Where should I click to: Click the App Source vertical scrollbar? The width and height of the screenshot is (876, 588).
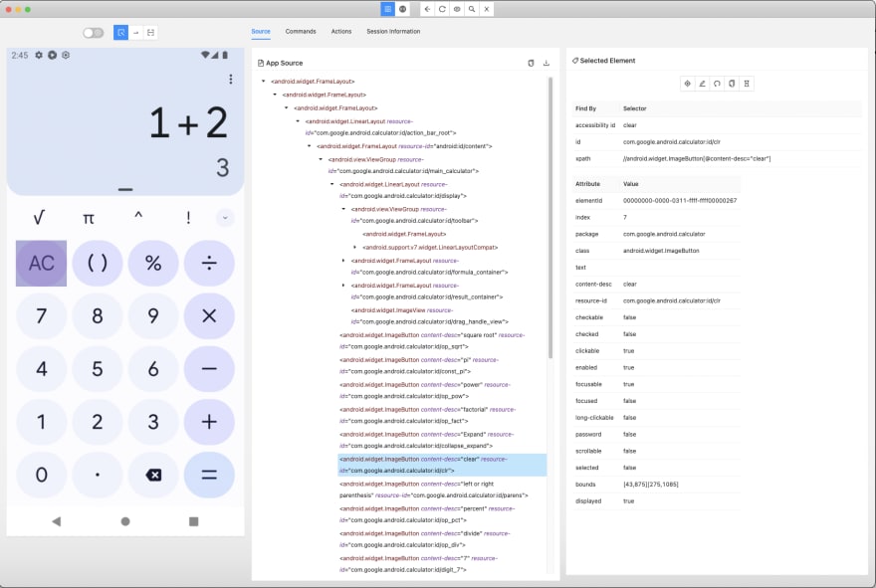[x=550, y=218]
